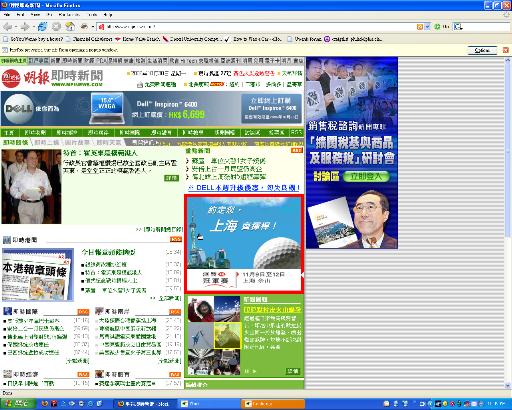Open the 本港報章頭條 newspaper thumbnail
The width and height of the screenshot is (512, 410).
pyautogui.click(x=38, y=275)
